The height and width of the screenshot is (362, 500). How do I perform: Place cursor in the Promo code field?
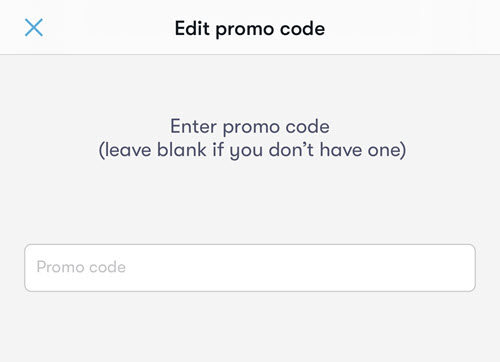point(250,268)
